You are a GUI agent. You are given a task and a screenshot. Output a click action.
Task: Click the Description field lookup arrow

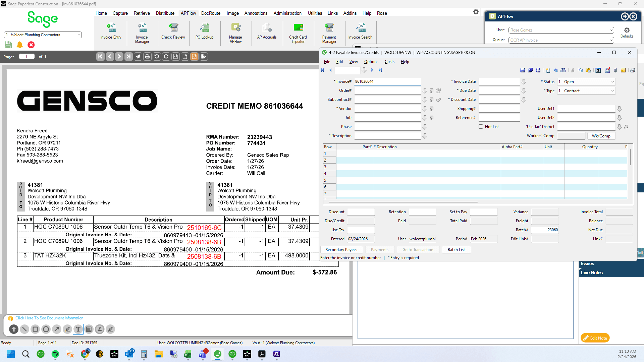click(425, 136)
